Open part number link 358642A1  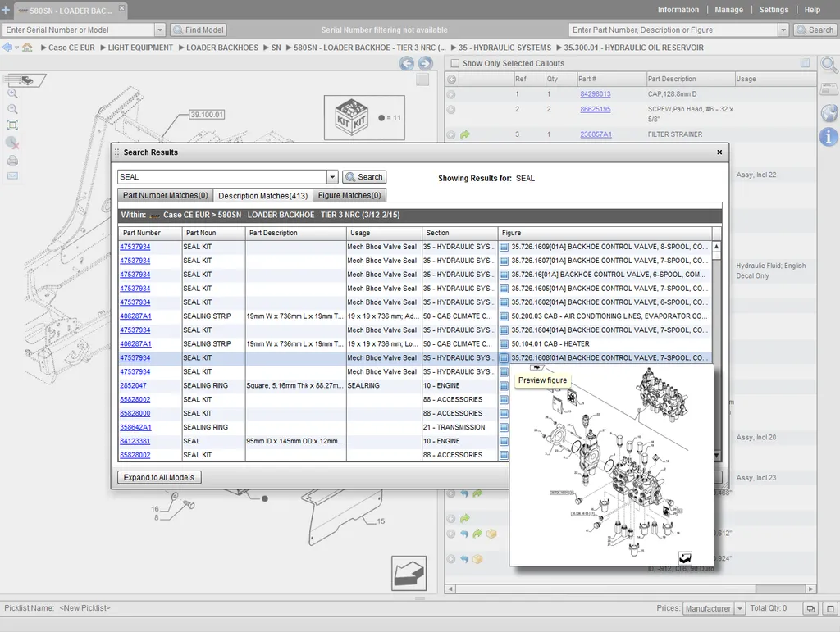(x=135, y=428)
